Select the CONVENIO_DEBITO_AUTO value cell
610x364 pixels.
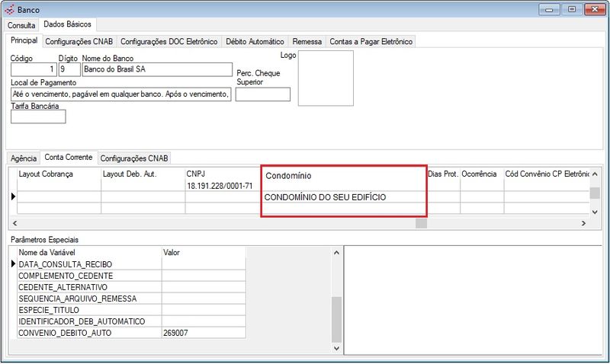click(x=204, y=333)
